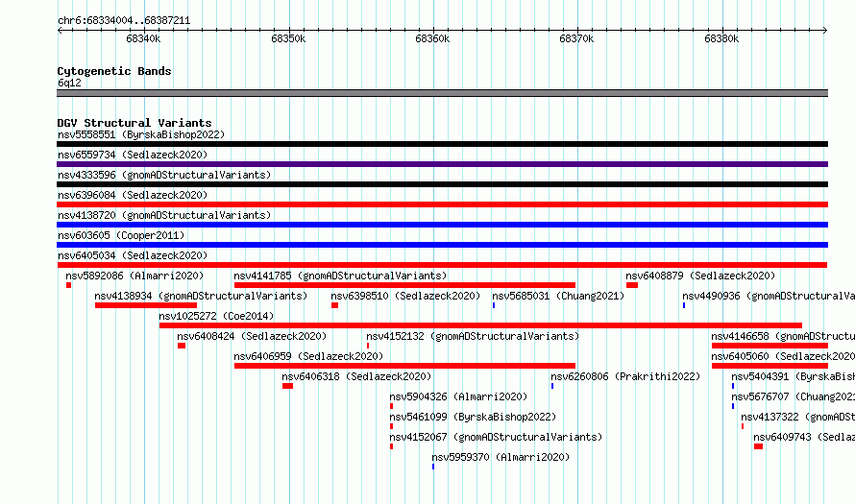The width and height of the screenshot is (855, 504).
Task: Select the red bar under nsv4141785
Action: (x=404, y=285)
